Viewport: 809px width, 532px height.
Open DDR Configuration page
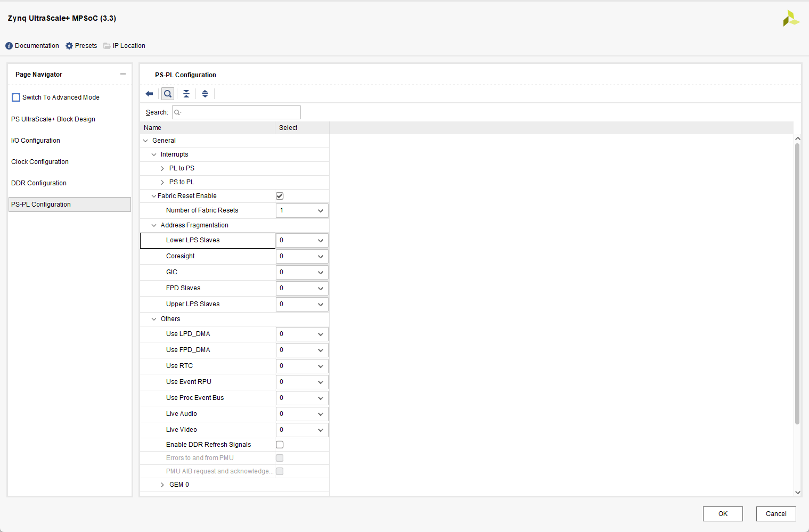tap(39, 183)
